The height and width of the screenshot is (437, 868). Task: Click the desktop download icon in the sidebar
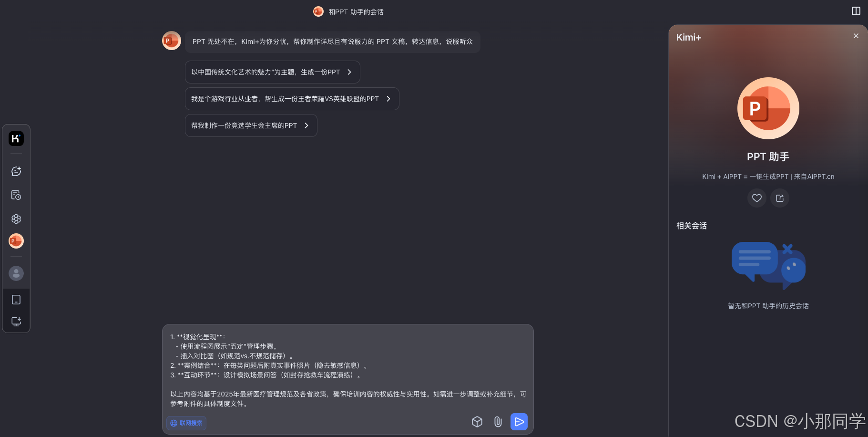click(x=16, y=321)
